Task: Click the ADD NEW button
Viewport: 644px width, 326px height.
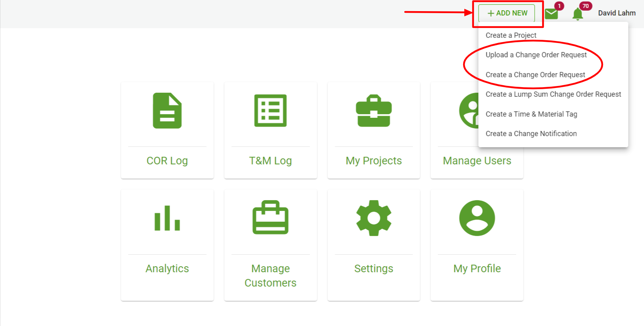Action: pos(506,13)
